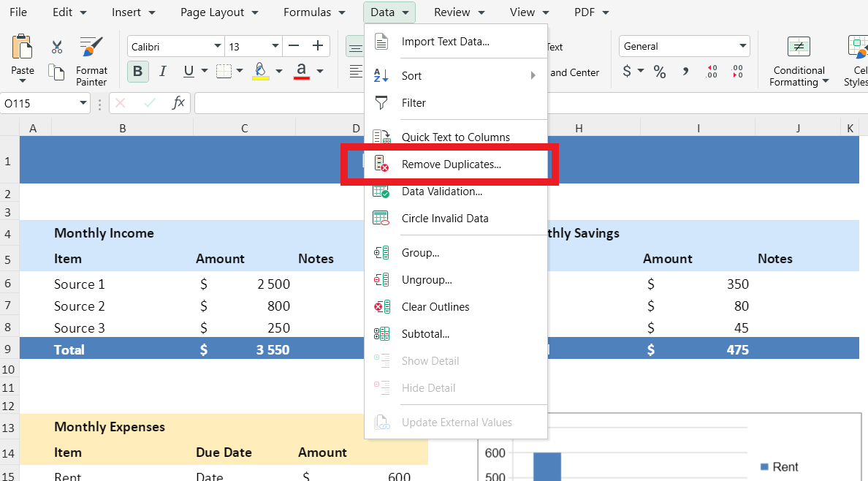
Task: Click the Filter funnel icon in menu
Action: (381, 103)
